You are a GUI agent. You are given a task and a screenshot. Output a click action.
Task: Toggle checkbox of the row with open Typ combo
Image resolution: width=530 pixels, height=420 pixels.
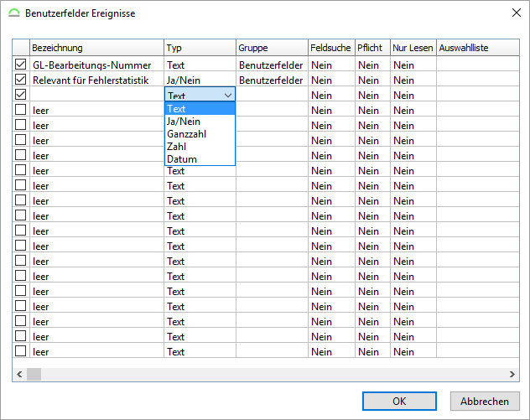click(21, 94)
